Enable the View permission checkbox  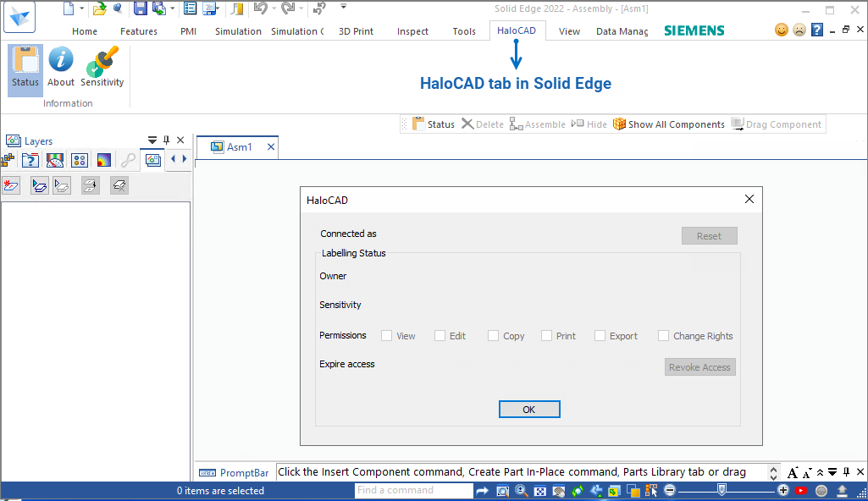[387, 336]
